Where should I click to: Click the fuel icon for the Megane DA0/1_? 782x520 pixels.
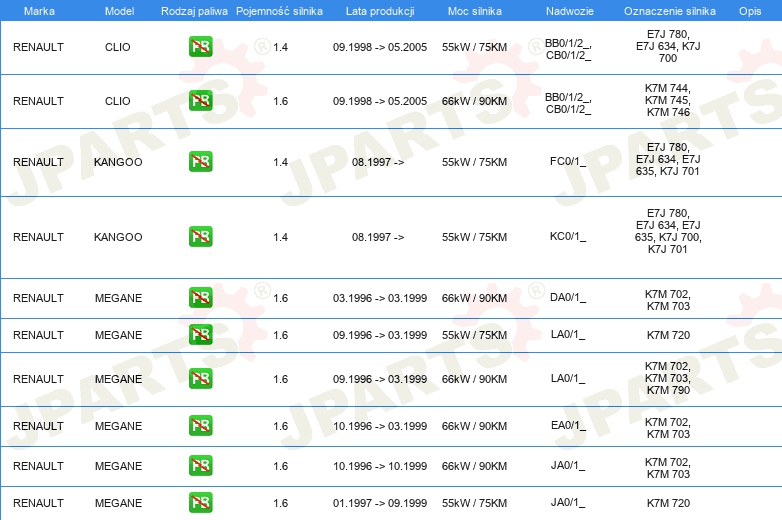[x=200, y=298]
